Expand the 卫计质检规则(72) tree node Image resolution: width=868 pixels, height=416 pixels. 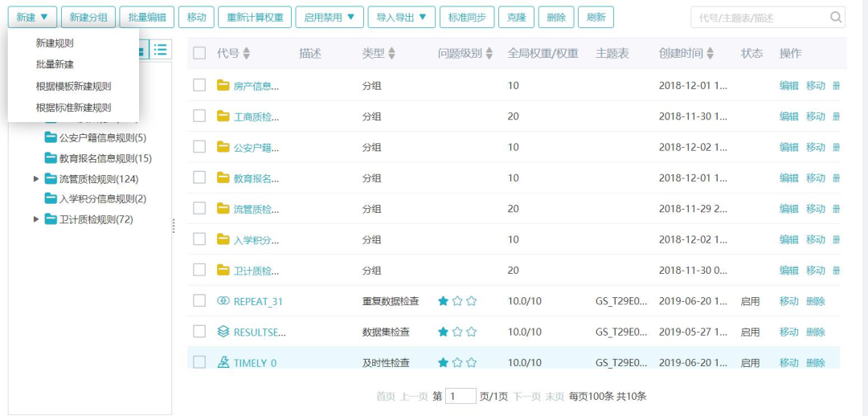point(35,219)
